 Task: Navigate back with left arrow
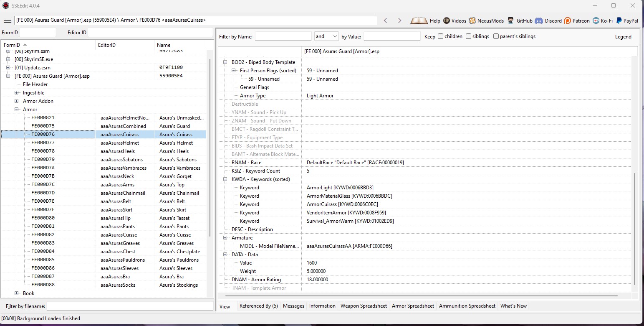point(386,20)
